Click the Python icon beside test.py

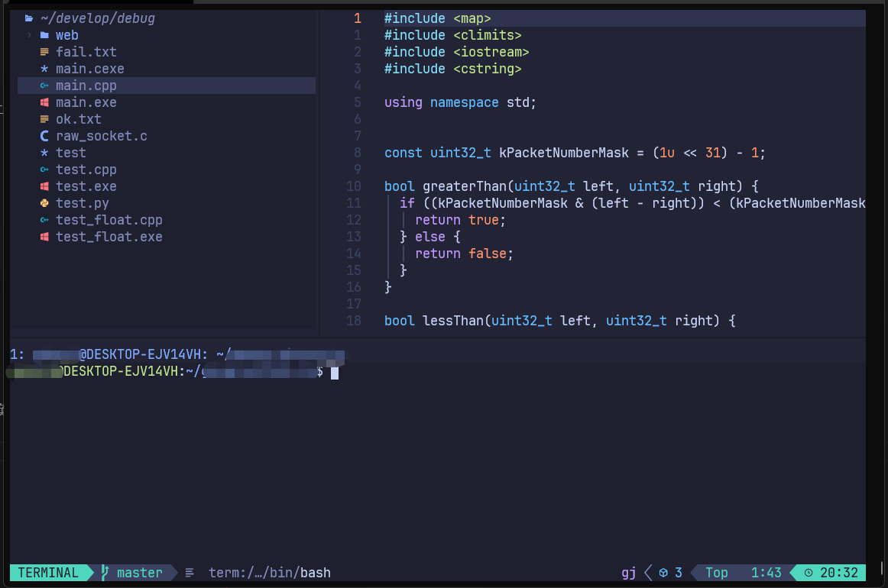44,203
